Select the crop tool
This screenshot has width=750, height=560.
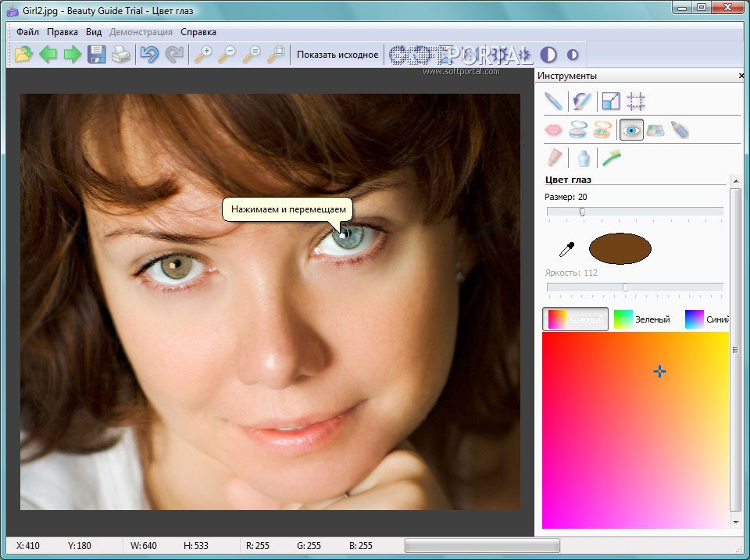tap(636, 102)
